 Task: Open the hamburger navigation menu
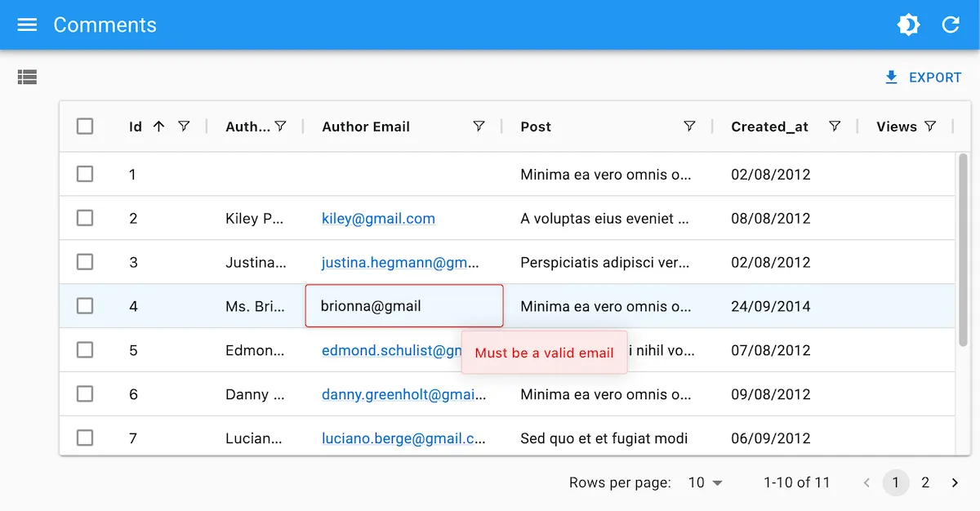coord(27,25)
